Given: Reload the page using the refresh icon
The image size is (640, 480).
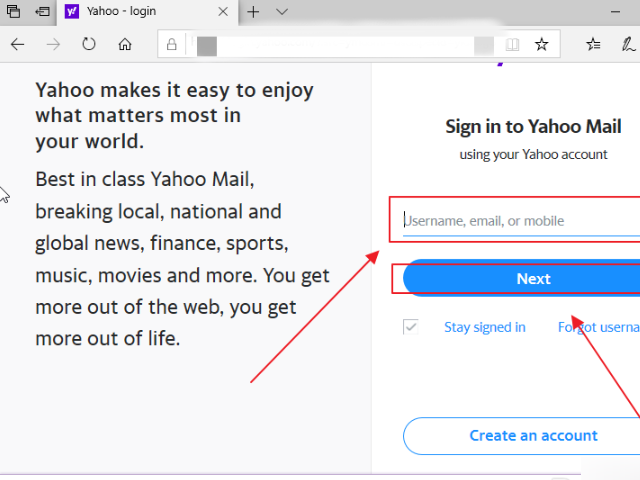Looking at the screenshot, I should click(x=89, y=44).
